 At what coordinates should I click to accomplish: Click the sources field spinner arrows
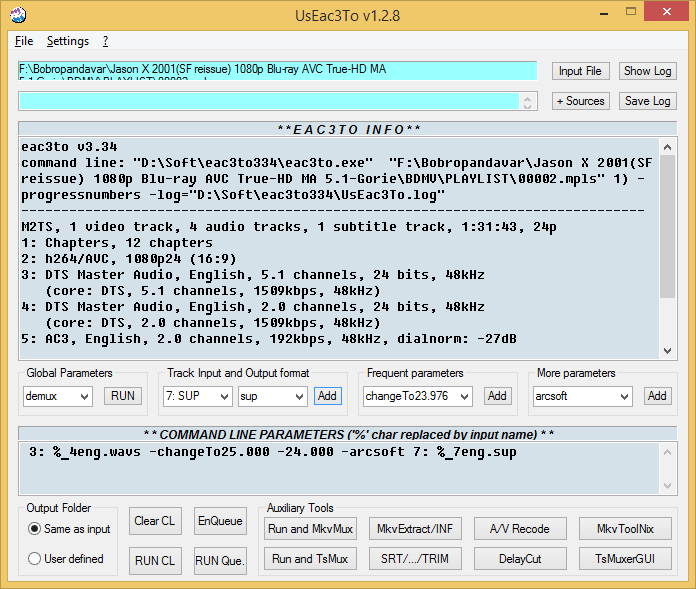(527, 102)
